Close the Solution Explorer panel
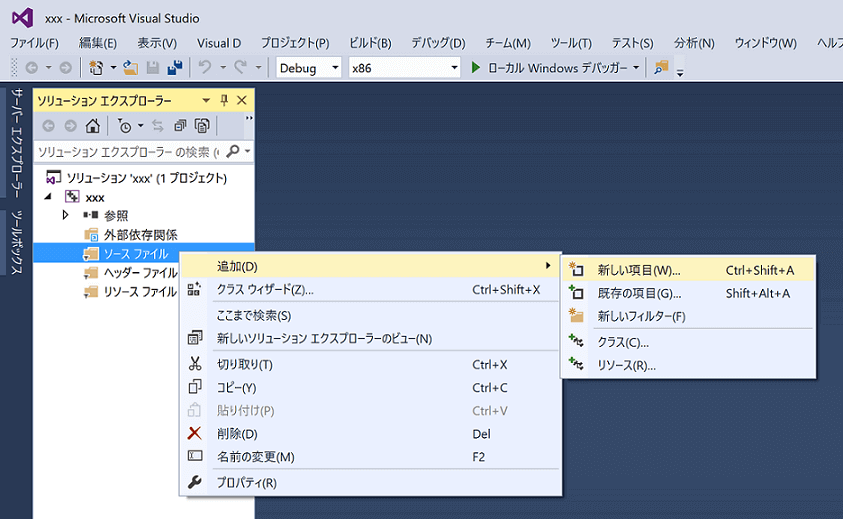Image resolution: width=843 pixels, height=519 pixels. (242, 100)
